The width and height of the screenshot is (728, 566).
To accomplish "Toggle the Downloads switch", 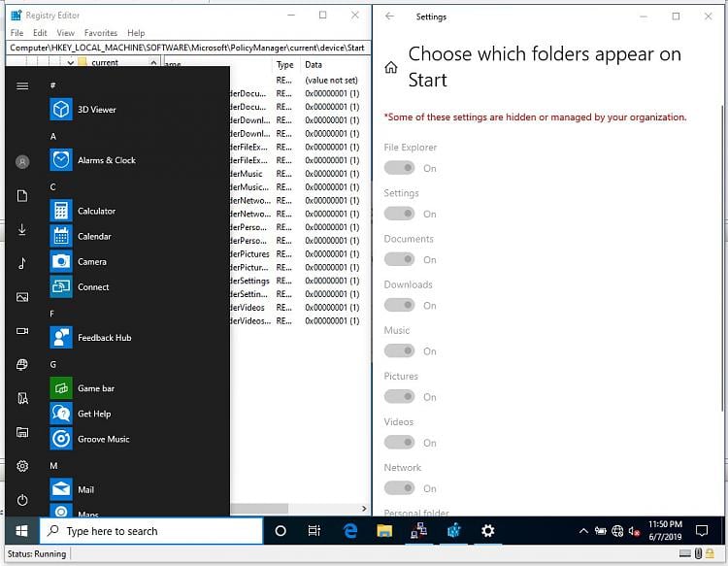I will pyautogui.click(x=399, y=306).
